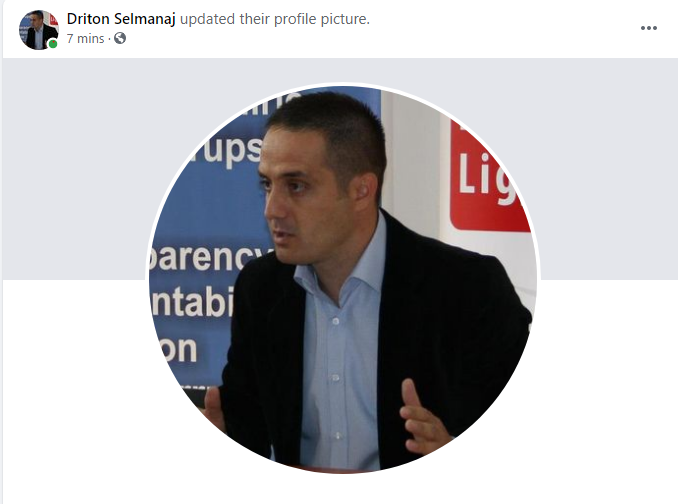Click the raised hand in profile photo
The width and height of the screenshot is (678, 504).
coord(422,417)
